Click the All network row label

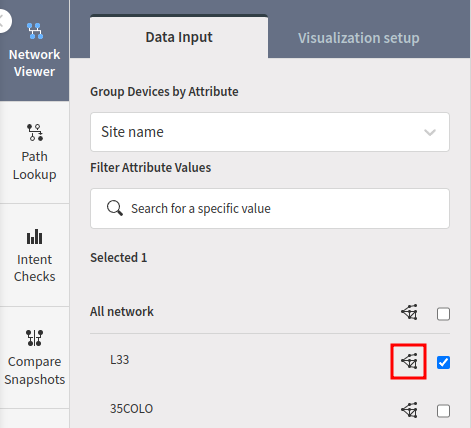point(122,312)
